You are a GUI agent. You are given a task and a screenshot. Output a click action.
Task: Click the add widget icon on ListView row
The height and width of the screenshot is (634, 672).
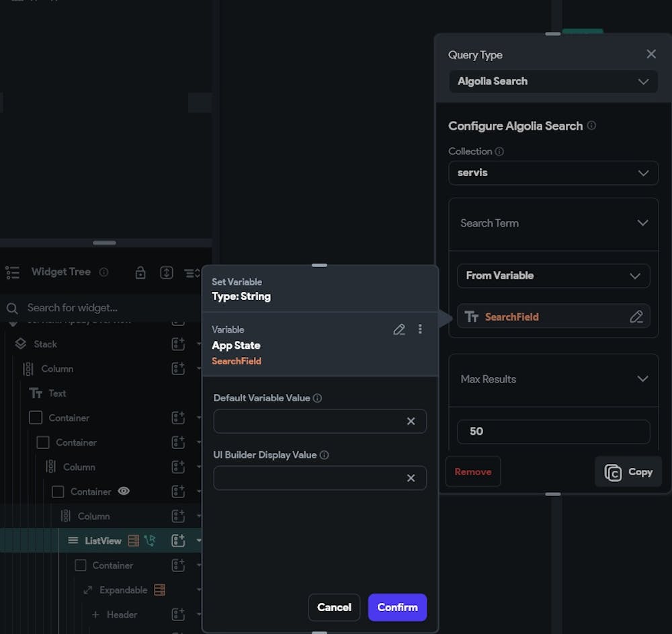click(178, 541)
